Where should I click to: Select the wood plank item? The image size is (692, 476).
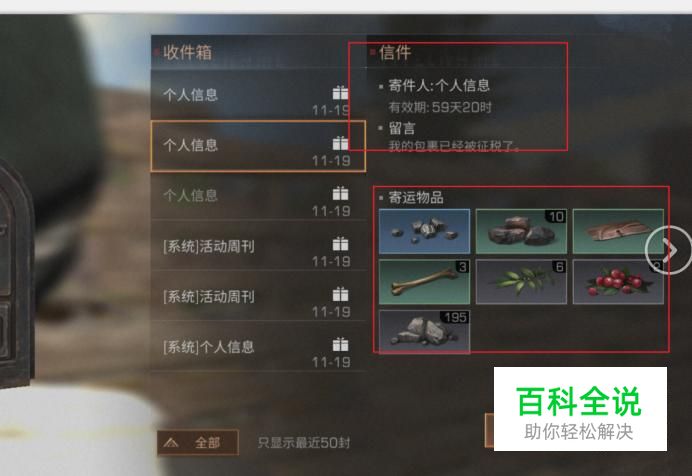pos(618,231)
